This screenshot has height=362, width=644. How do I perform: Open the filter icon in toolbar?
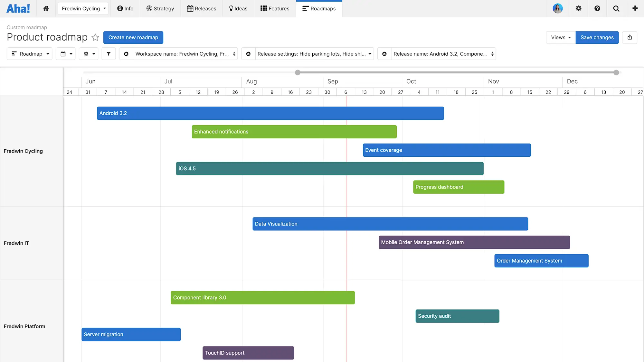pos(109,54)
